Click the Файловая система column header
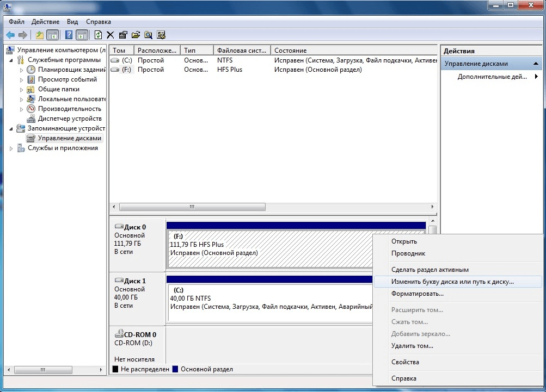The image size is (546, 392). point(242,51)
